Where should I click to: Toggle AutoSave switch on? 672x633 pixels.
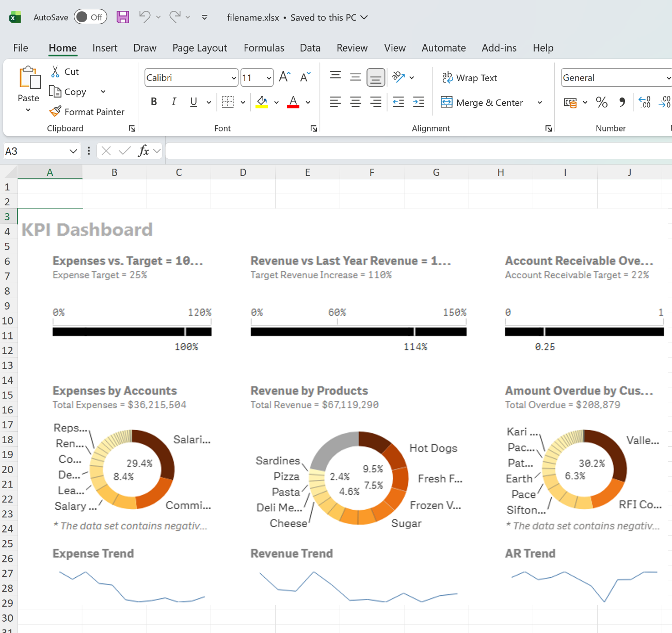90,17
